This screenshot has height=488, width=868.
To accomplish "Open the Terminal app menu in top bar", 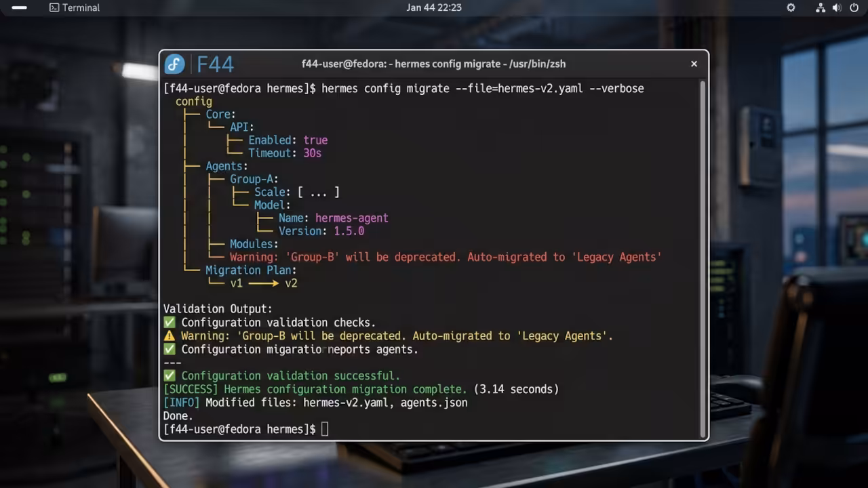I will point(75,7).
